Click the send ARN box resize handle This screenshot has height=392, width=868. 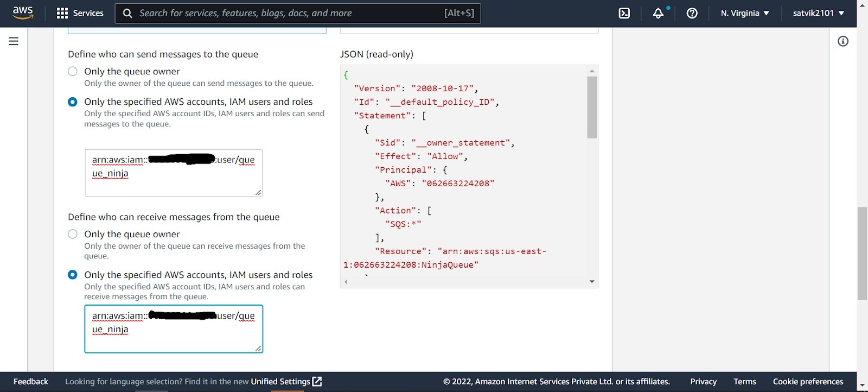(258, 192)
